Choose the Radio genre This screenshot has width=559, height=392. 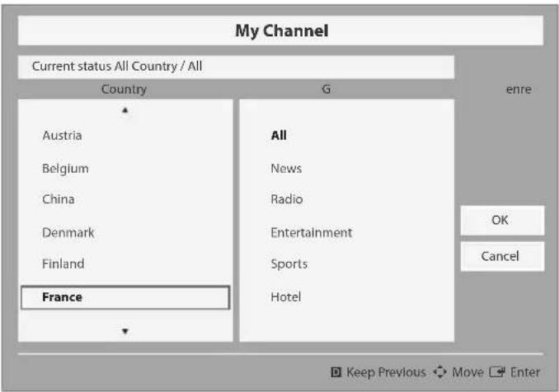click(287, 199)
